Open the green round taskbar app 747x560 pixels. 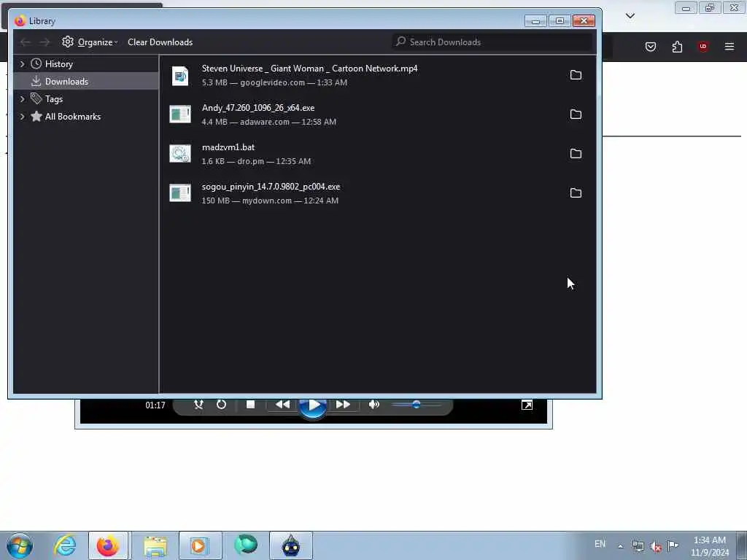246,545
